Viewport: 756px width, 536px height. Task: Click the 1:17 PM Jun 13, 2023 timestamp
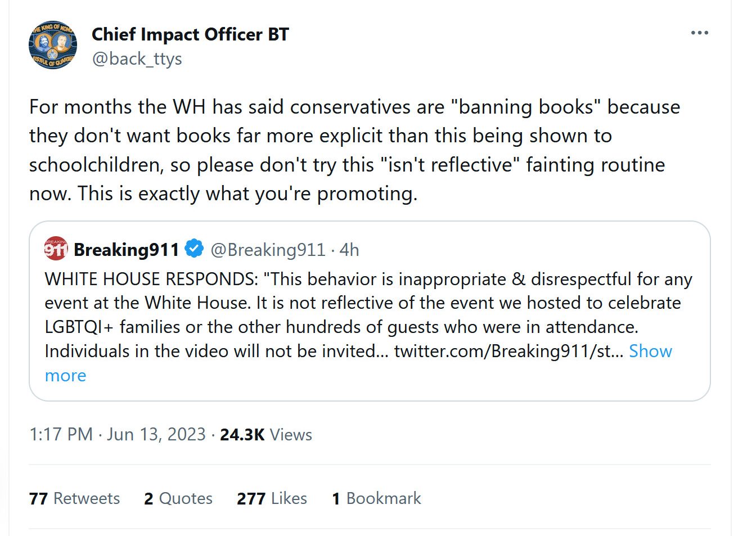[117, 435]
